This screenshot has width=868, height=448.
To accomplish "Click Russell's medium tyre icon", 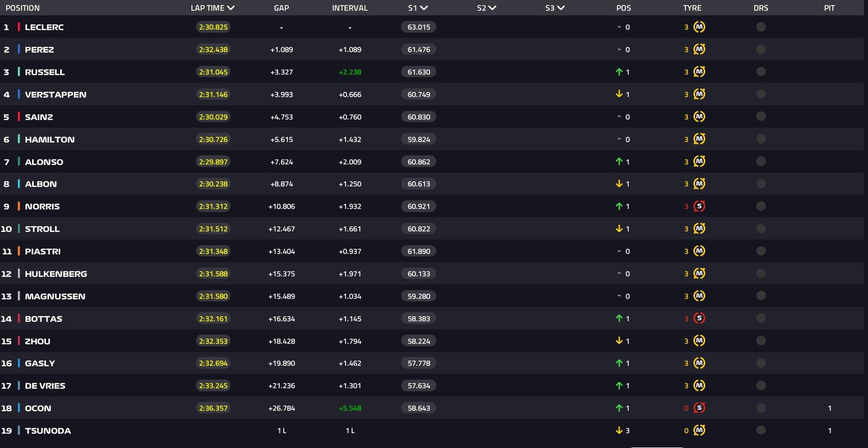I will click(699, 72).
